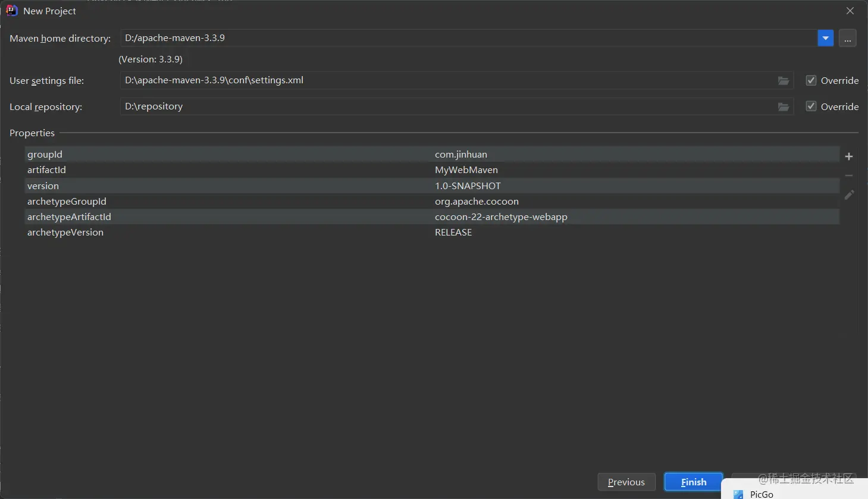
Task: Toggle Override checkbox for Local repository
Action: (x=811, y=106)
